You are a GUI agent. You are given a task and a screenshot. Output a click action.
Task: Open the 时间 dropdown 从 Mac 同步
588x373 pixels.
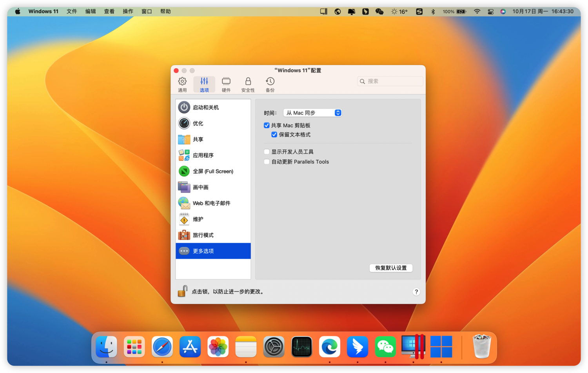(x=312, y=113)
